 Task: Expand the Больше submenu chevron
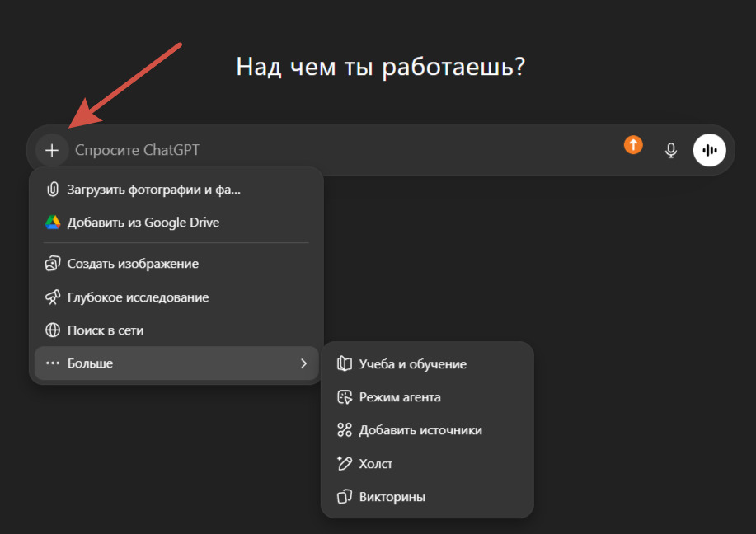tap(303, 363)
